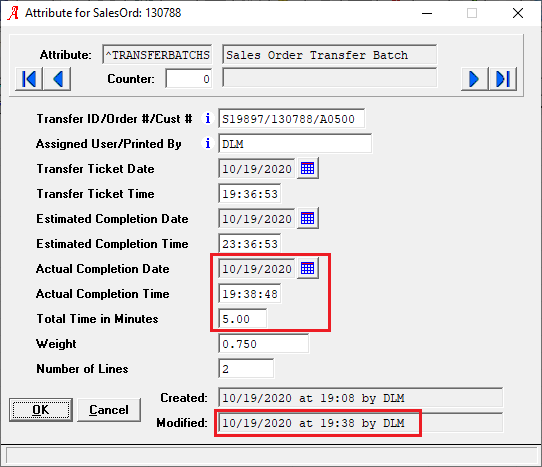Viewport: 542px width, 467px height.
Task: Go to previous attribute record
Action: 57,79
